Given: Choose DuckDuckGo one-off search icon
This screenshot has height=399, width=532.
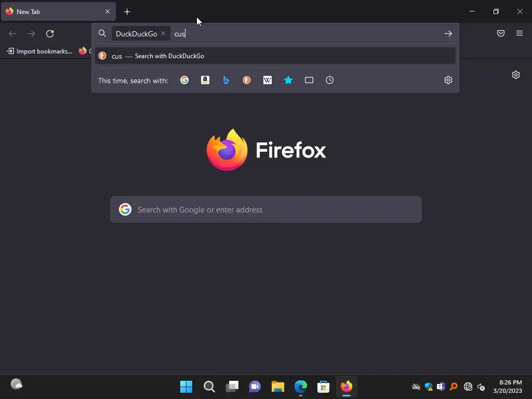Looking at the screenshot, I should (x=247, y=80).
